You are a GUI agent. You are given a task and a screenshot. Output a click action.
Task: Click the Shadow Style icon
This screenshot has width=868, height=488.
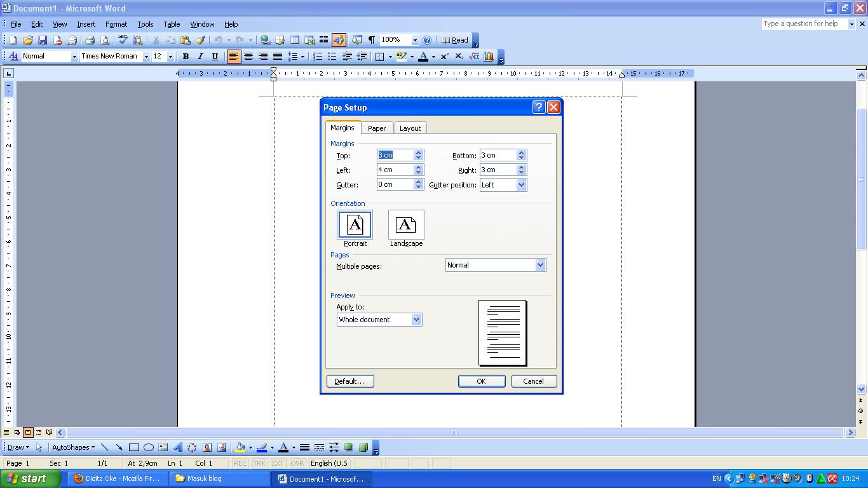[348, 447]
